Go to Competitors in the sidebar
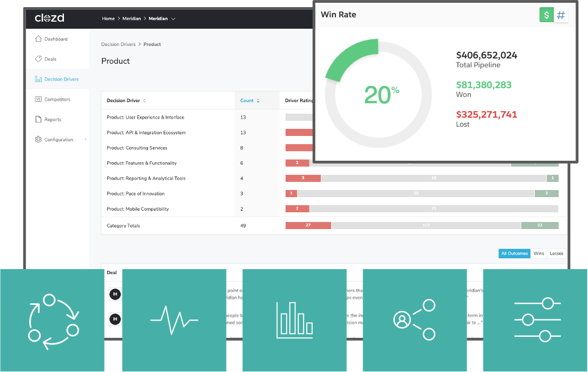The width and height of the screenshot is (588, 372). coord(57,100)
